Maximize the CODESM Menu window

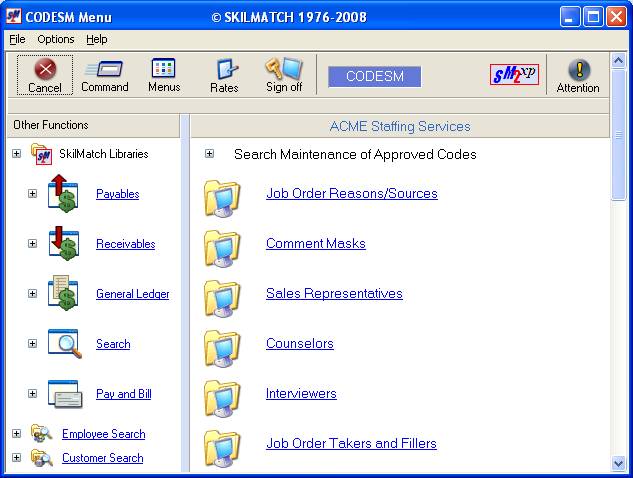[x=593, y=17]
